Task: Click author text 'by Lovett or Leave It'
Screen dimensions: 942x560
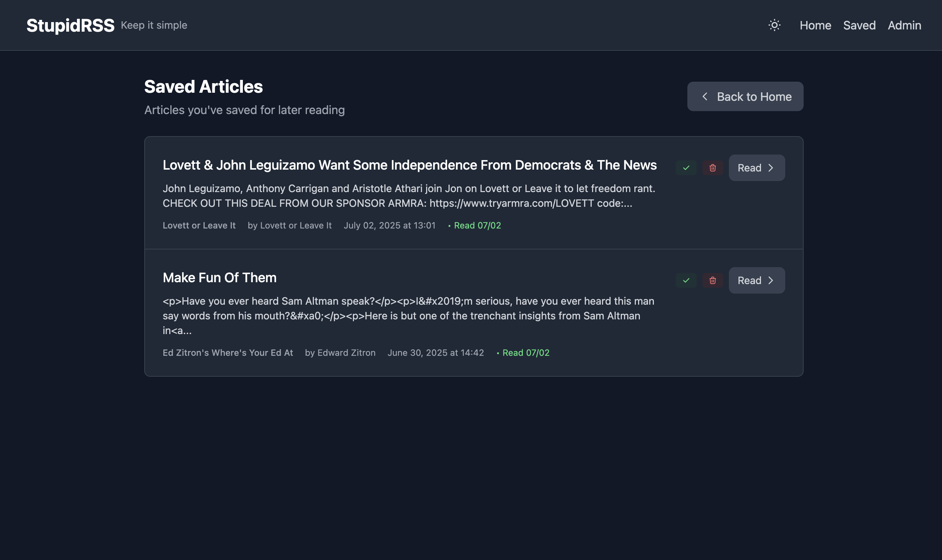Action: 290,226
